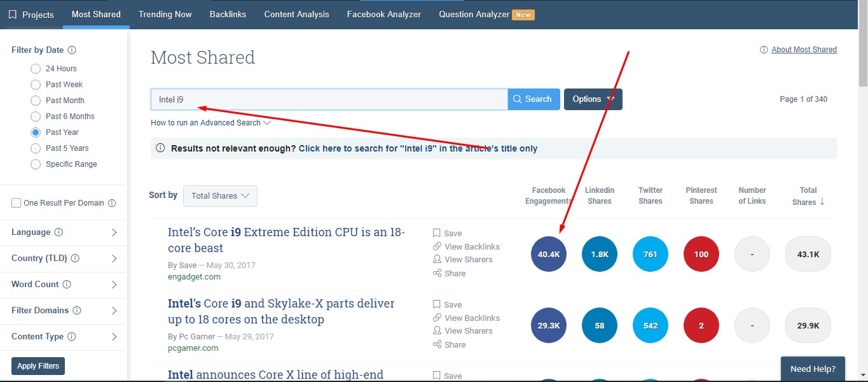
Task: Click the Language info icon
Action: (59, 232)
